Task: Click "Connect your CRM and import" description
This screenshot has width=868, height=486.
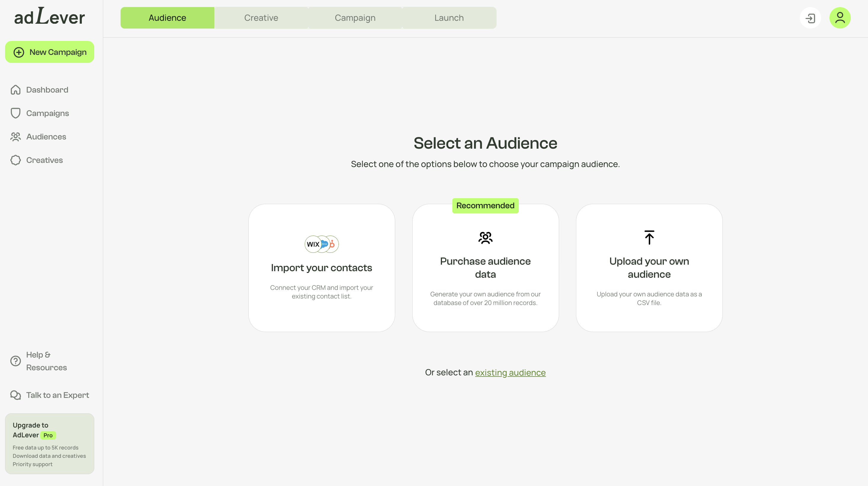Action: coord(322,292)
